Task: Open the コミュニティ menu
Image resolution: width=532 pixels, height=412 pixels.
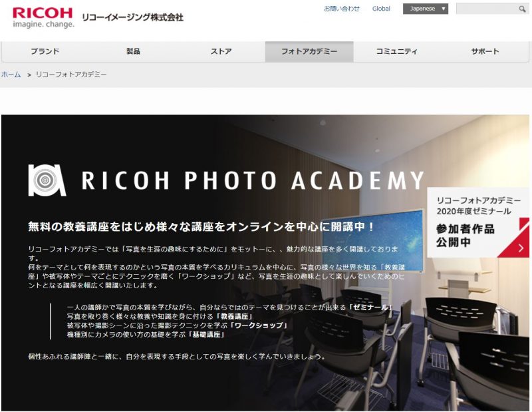Action: coord(396,52)
